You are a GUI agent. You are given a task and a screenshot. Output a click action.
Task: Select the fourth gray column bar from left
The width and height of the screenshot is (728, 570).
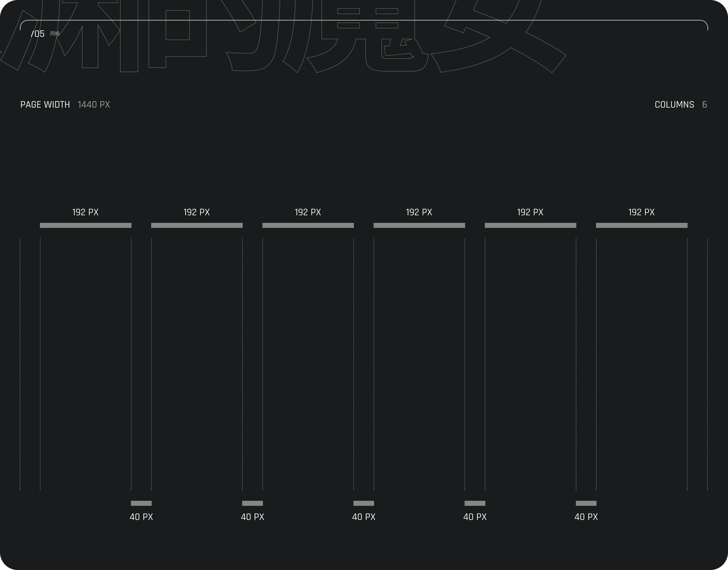click(x=419, y=225)
